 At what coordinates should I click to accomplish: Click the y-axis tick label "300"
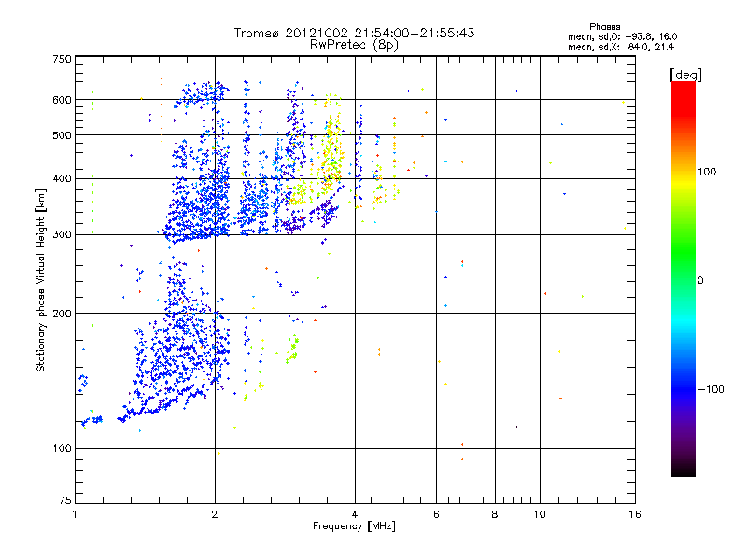(62, 234)
